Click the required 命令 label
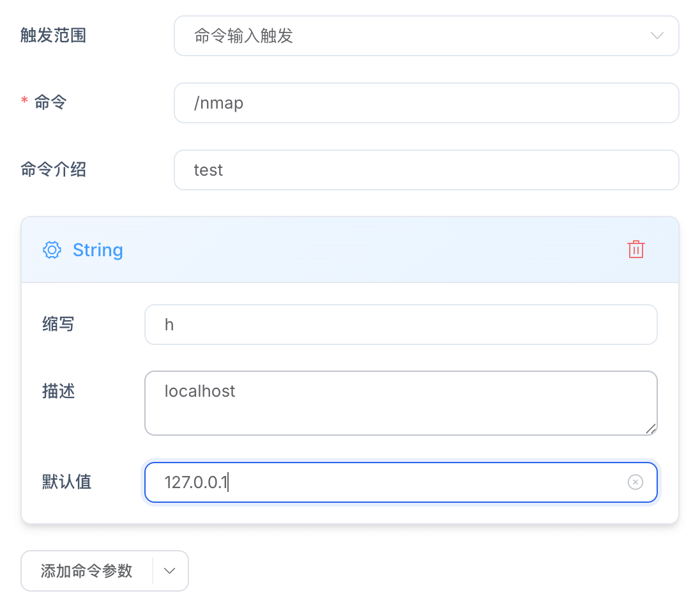 click(50, 102)
